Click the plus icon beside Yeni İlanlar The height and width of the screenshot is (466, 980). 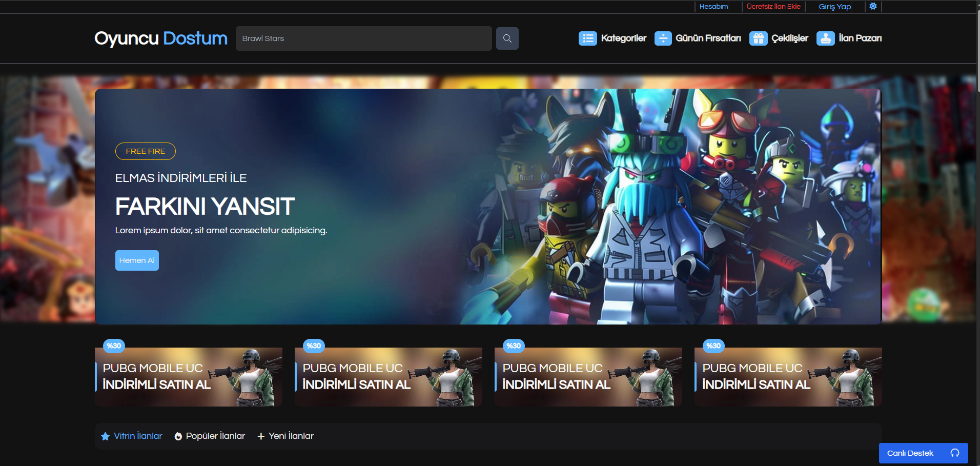click(x=261, y=436)
